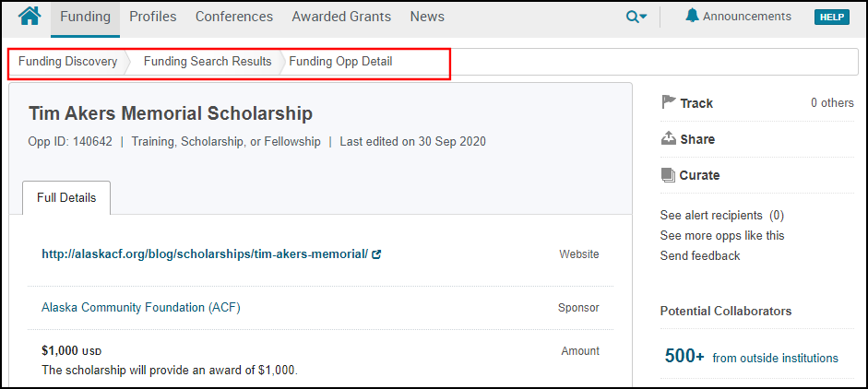868x389 pixels.
Task: Open the alaskacf.org scholarship website link
Action: point(205,254)
